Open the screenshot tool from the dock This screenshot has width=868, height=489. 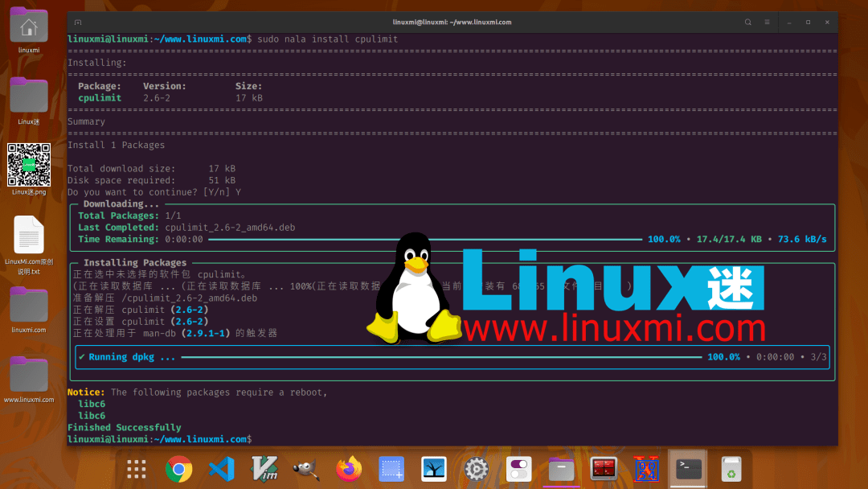click(x=391, y=469)
